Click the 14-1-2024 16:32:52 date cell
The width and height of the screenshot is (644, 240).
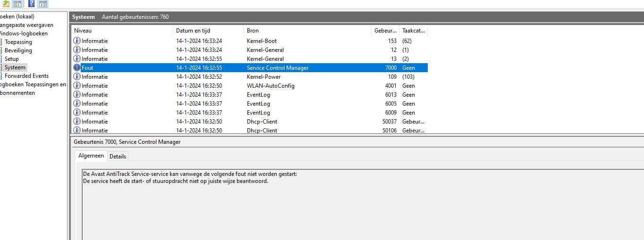tap(199, 77)
